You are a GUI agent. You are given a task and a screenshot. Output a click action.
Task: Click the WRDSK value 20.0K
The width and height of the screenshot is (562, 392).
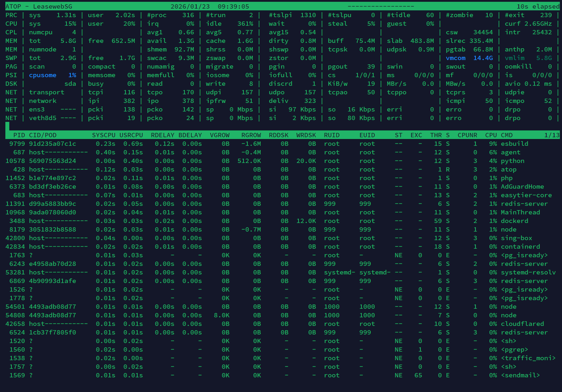coord(306,161)
